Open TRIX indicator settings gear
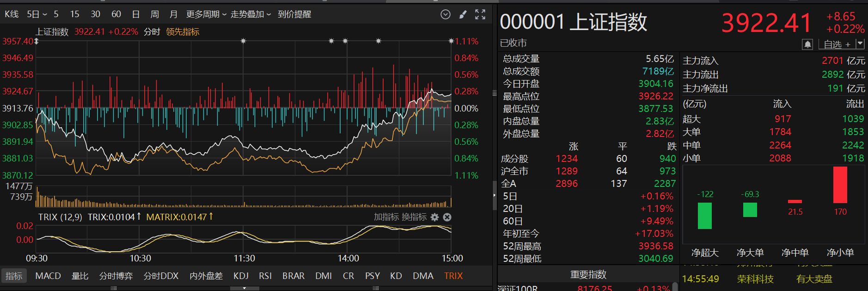This screenshot has height=291, width=868. point(434,217)
